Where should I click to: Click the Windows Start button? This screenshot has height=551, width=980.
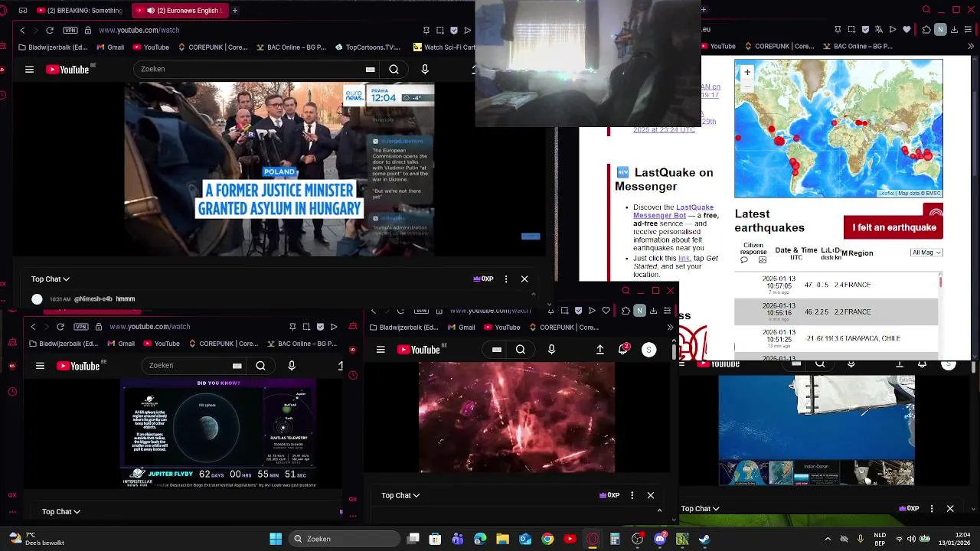click(276, 539)
